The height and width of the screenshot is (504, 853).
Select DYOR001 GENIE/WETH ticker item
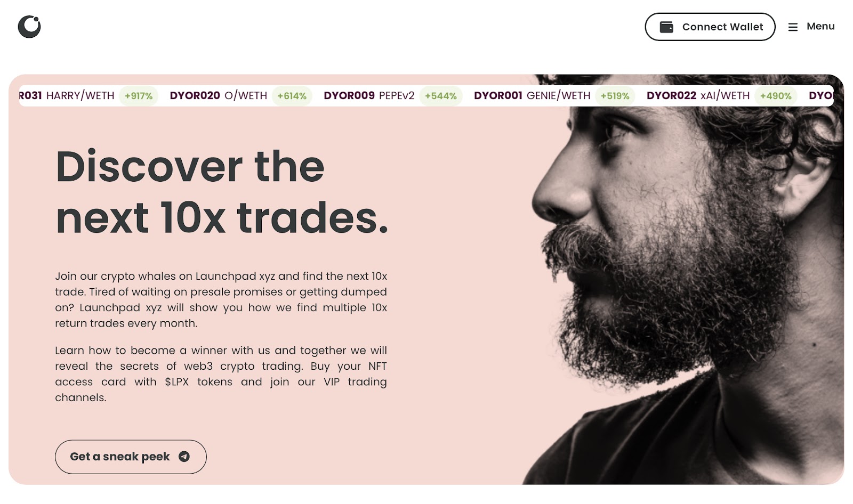point(532,96)
